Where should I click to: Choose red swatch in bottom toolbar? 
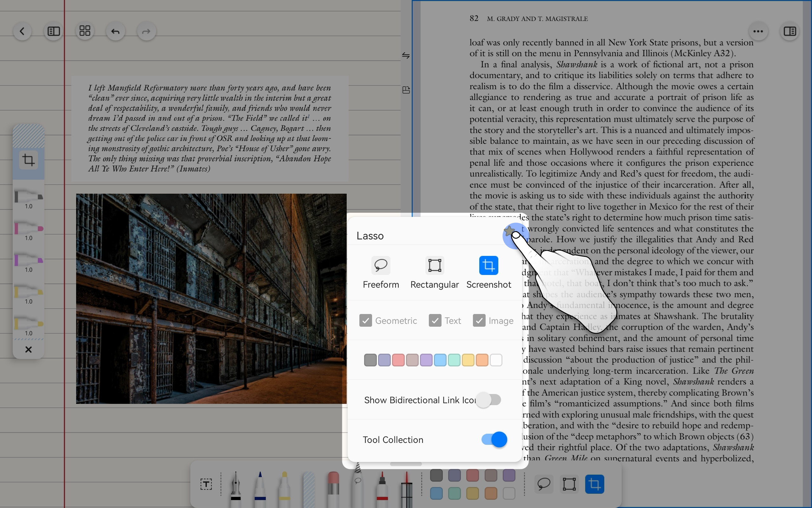(472, 475)
